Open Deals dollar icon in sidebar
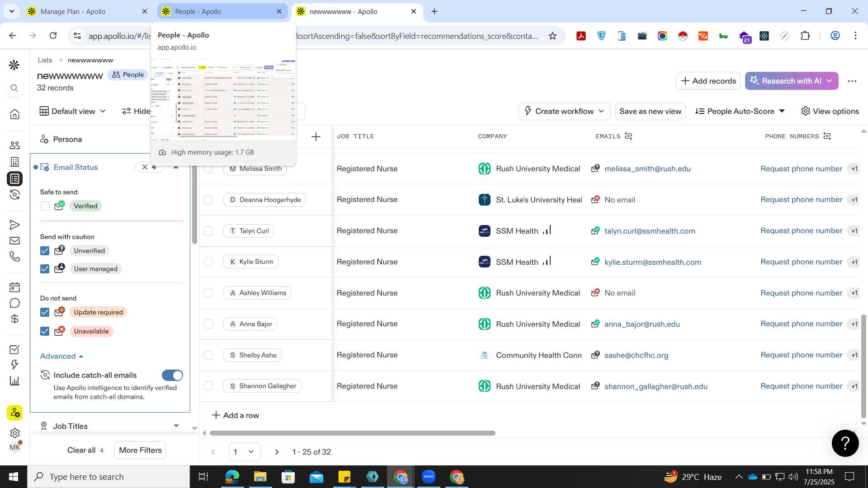The height and width of the screenshot is (488, 868). click(14, 319)
